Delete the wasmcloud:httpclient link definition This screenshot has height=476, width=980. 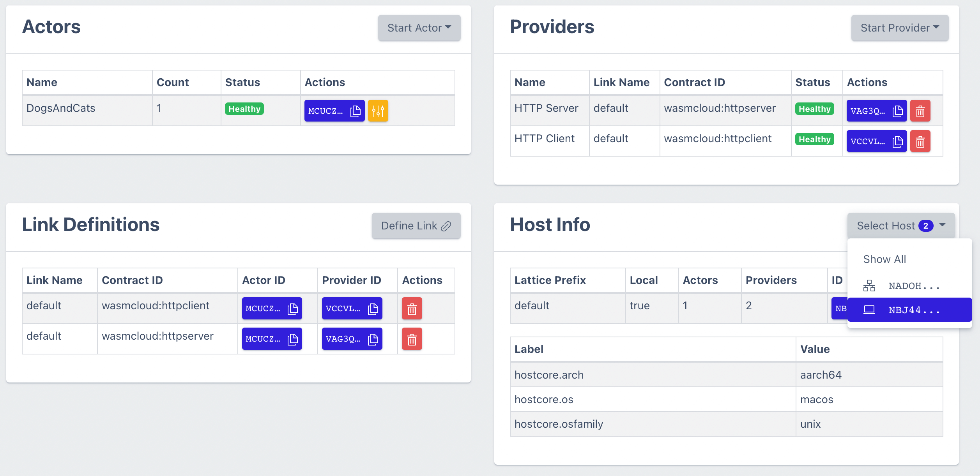[412, 308]
